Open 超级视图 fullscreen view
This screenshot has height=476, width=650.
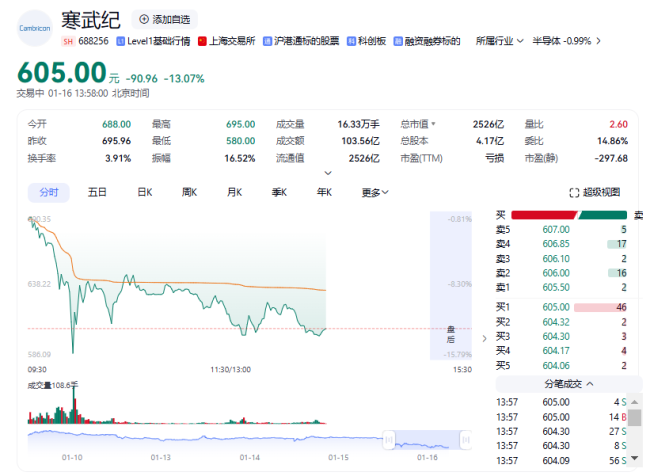click(595, 192)
